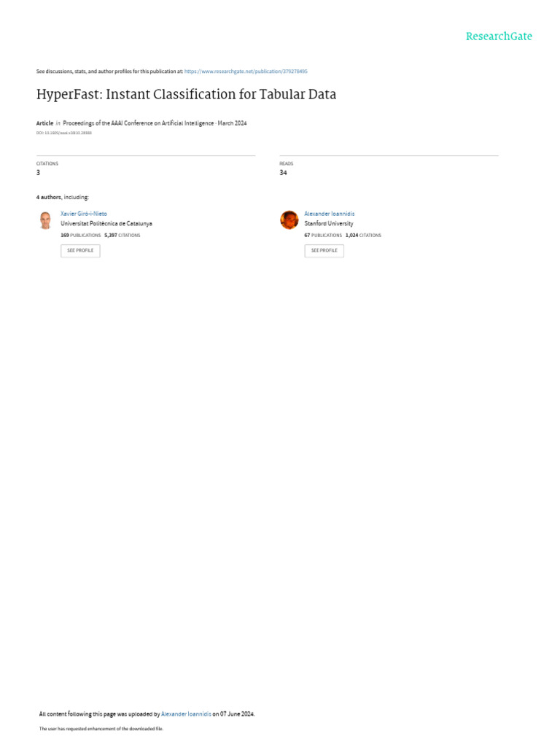Click See Profile under Alexander Ioannidis
Screen dimensions: 560x747
[324, 251]
